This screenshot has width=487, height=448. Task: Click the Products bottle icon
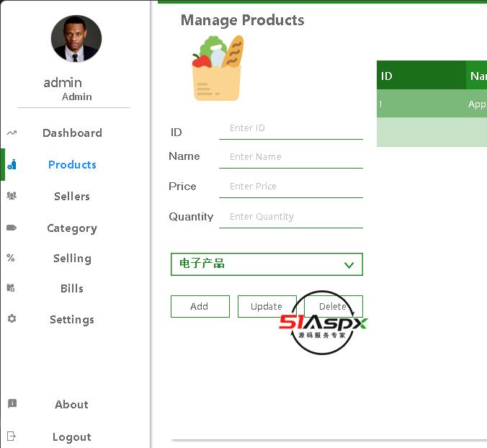tap(12, 164)
